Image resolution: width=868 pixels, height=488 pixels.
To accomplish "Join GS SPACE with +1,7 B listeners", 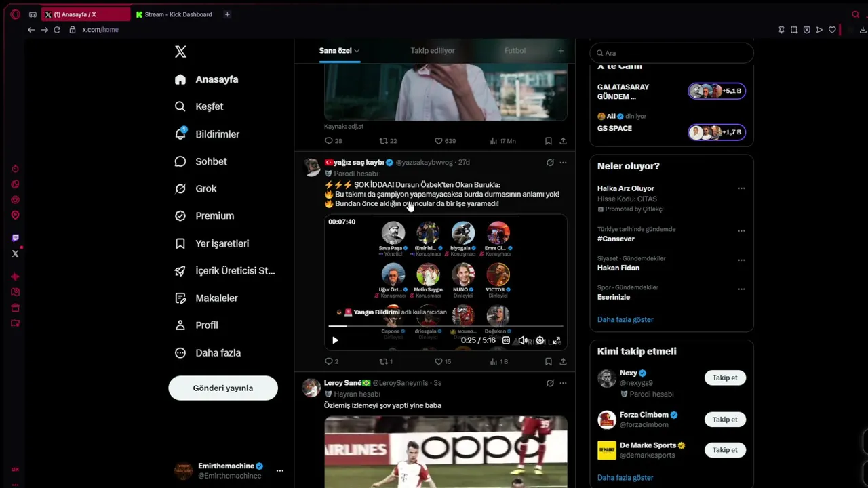I will tap(717, 132).
